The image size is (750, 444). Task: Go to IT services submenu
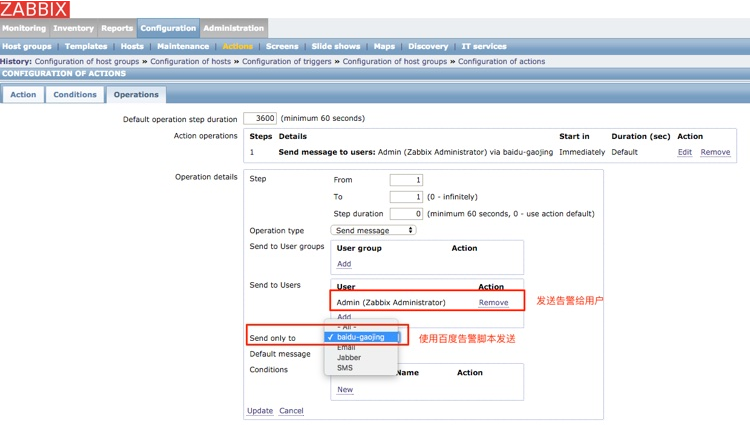(x=484, y=46)
